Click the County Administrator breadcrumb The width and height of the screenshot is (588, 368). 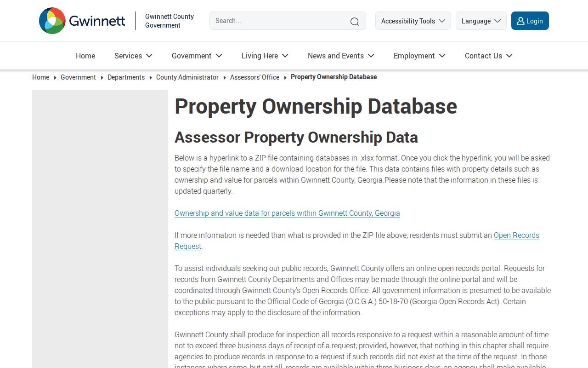[x=187, y=77]
